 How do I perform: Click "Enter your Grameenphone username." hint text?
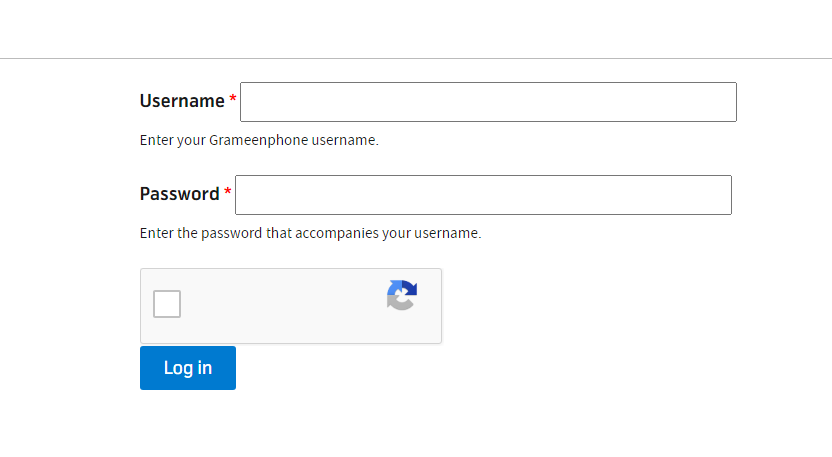point(259,140)
